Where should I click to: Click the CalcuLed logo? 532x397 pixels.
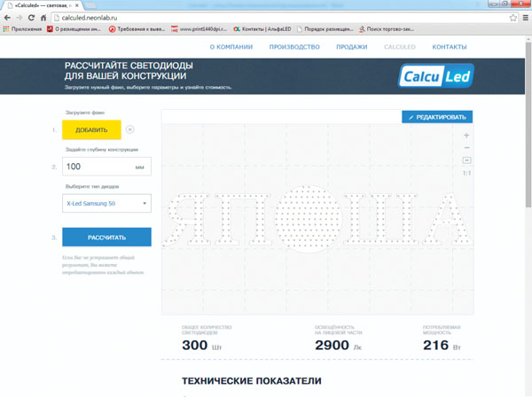pyautogui.click(x=435, y=76)
